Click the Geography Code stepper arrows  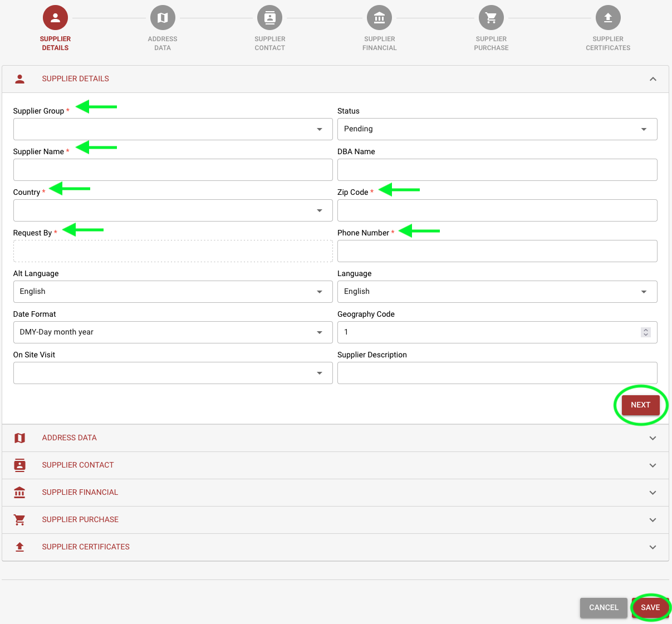[645, 332]
